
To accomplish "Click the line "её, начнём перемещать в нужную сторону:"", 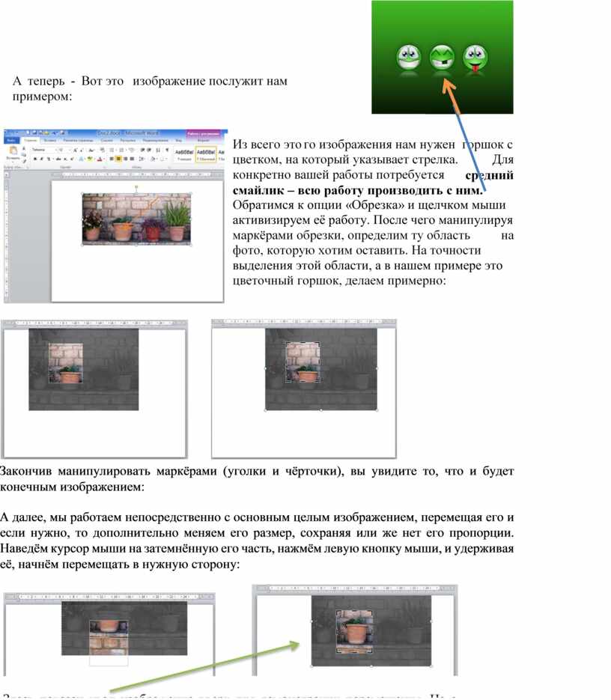I will (120, 564).
